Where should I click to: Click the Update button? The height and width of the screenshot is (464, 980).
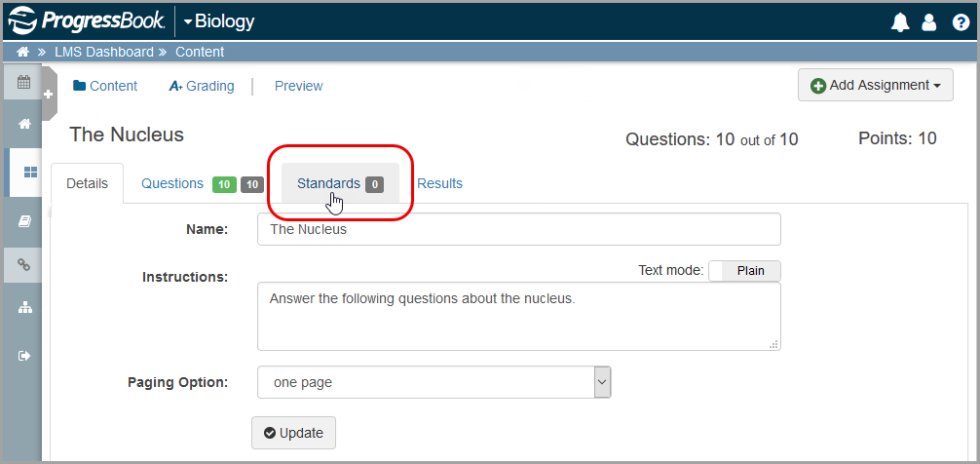(x=294, y=433)
